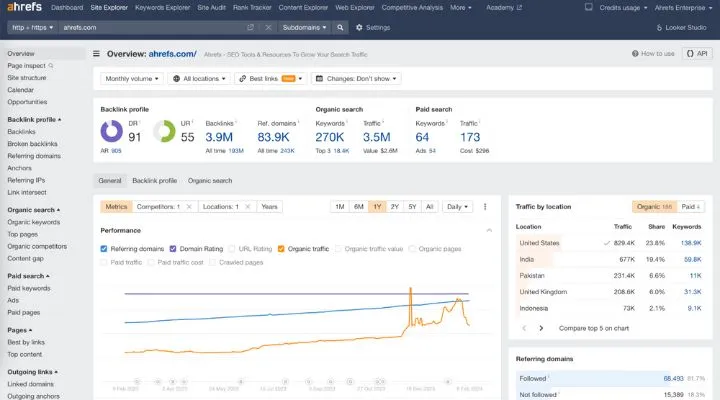Select the 2Y time range

[394, 207]
